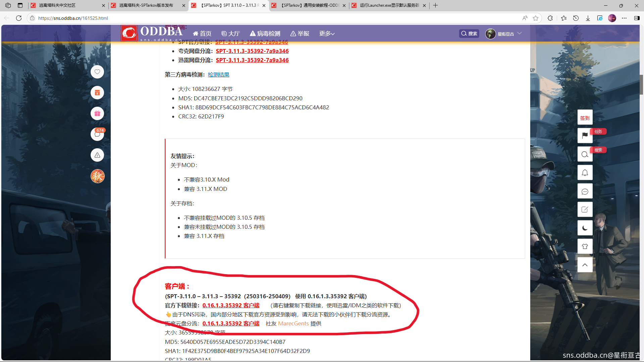This screenshot has height=362, width=644.
Task: Click the compose post pencil icon
Action: tap(585, 210)
